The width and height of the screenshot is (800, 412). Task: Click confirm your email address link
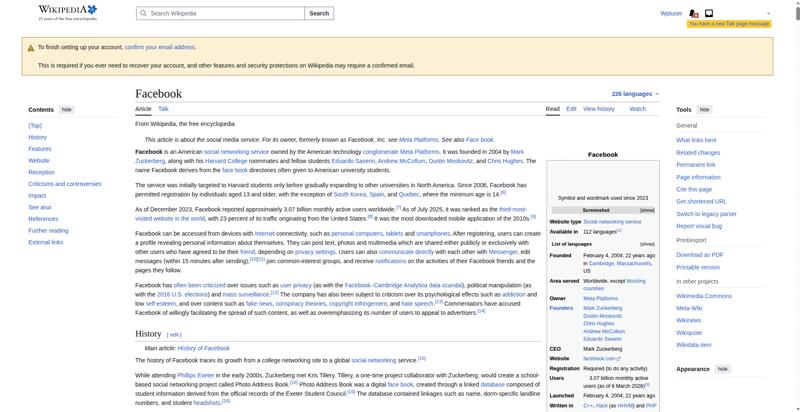160,47
